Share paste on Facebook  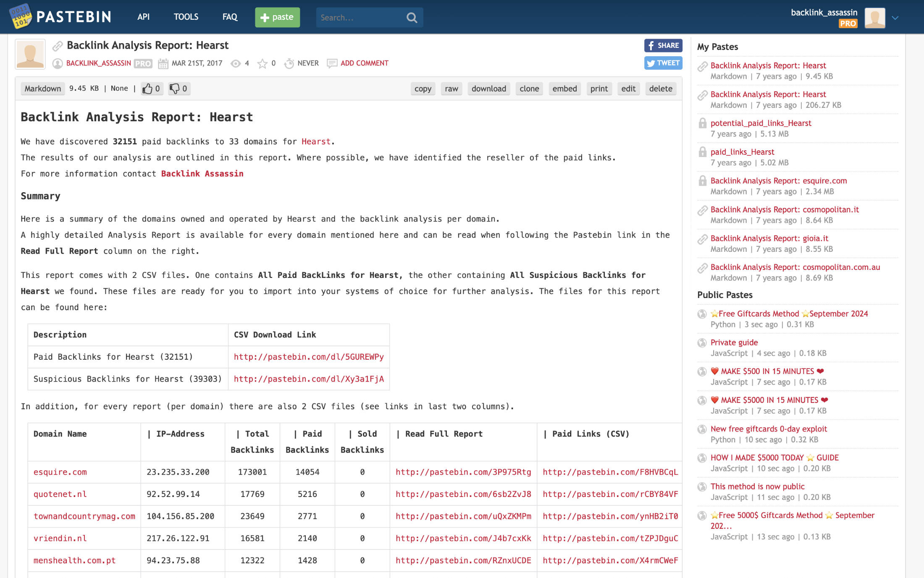(x=663, y=45)
